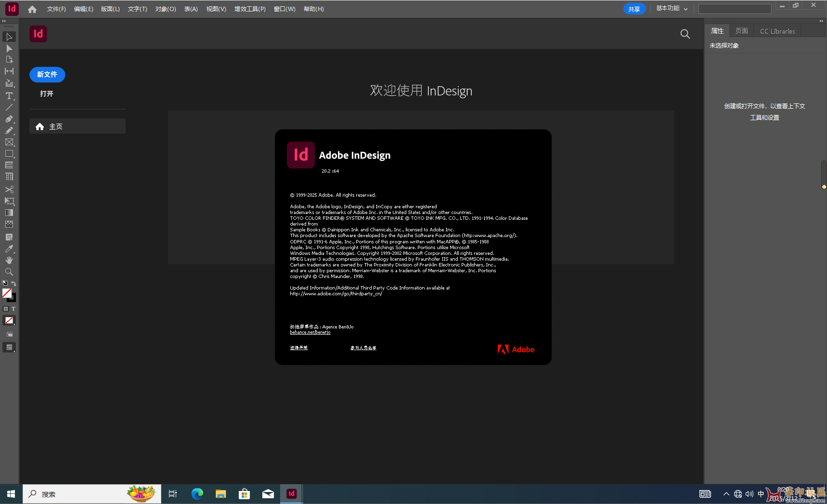Show hidden system tray icons
The image size is (827, 504).
click(726, 494)
